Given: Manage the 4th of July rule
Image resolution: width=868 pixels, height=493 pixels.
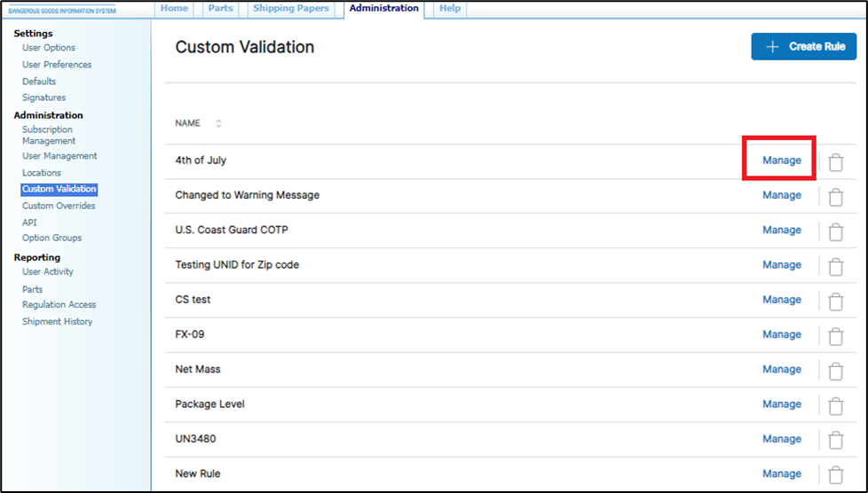Looking at the screenshot, I should point(781,160).
